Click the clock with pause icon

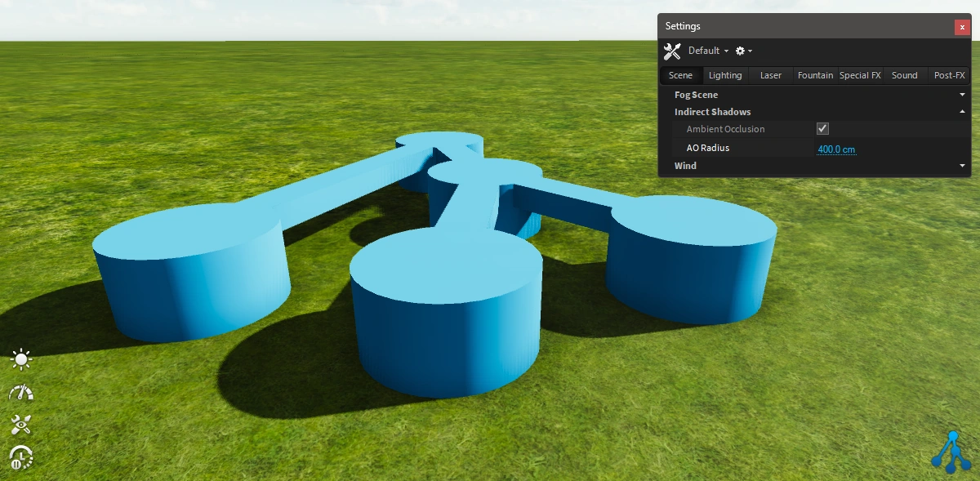point(21,457)
